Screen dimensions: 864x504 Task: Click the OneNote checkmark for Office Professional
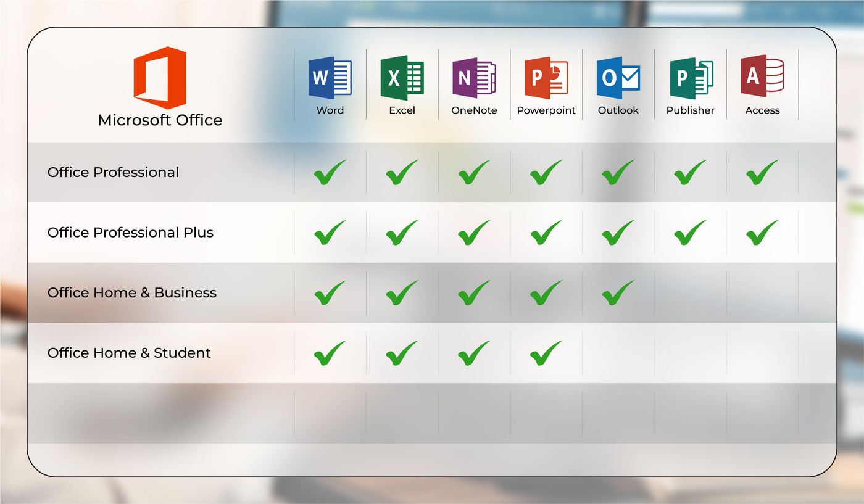pyautogui.click(x=474, y=173)
